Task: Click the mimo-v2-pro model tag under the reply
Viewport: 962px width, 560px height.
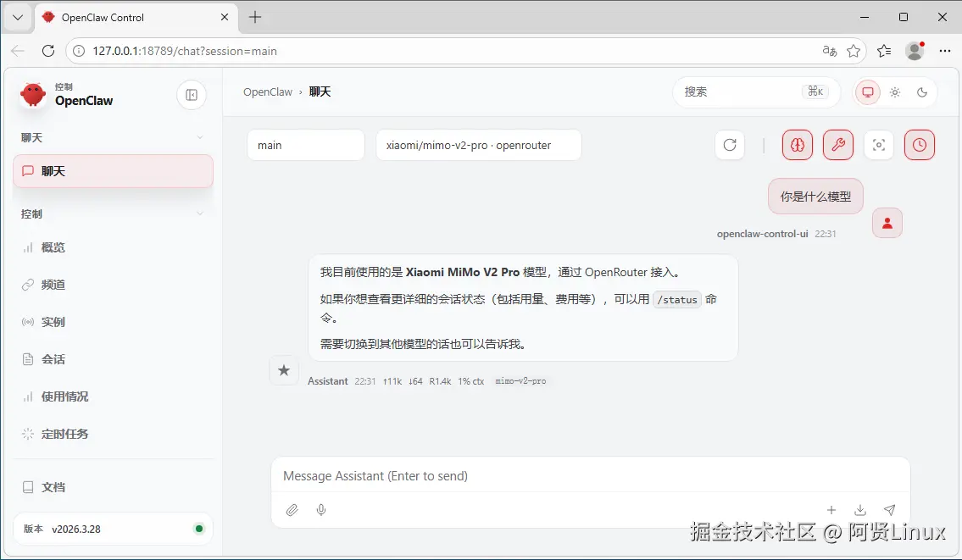Action: pyautogui.click(x=520, y=381)
